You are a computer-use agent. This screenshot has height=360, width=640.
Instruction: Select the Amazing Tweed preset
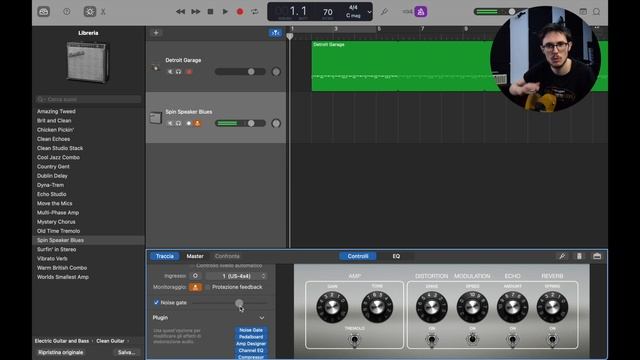click(x=56, y=111)
